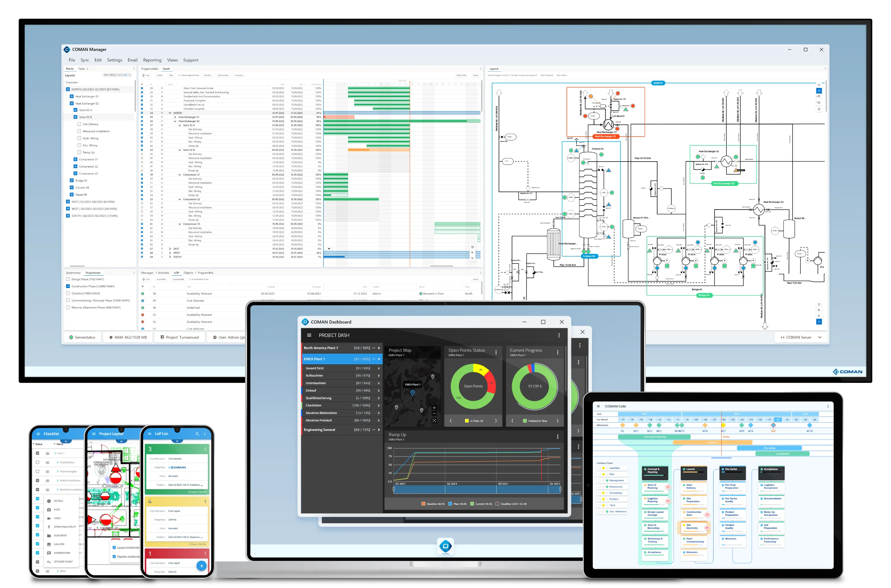Click the Filter button in the Gantt toolbar

[171, 75]
